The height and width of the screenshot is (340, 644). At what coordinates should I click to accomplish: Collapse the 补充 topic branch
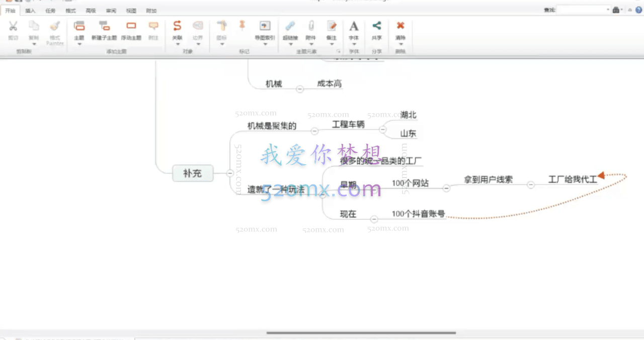coord(230,173)
